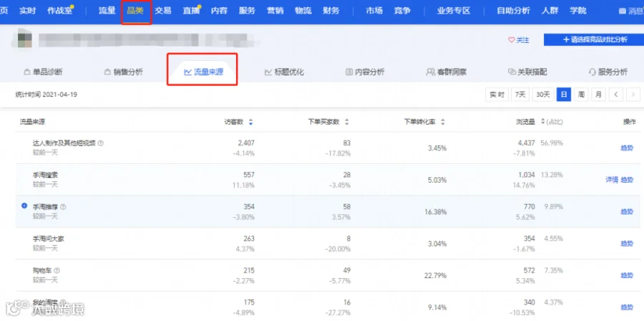Viewport: 644px width, 321px height.
Task: Click help icon next to 达人制作及其他短视频
Action: [x=101, y=143]
